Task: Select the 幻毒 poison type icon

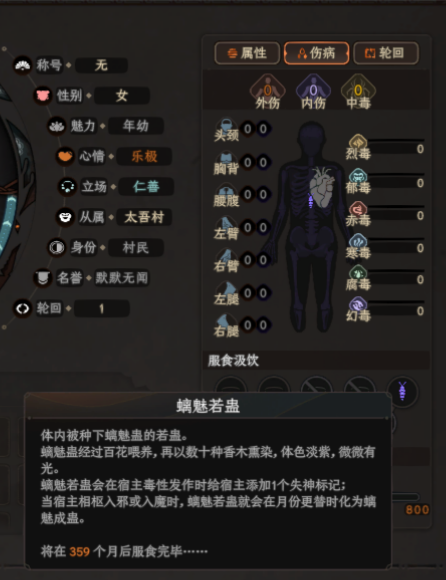Action: coord(358,305)
